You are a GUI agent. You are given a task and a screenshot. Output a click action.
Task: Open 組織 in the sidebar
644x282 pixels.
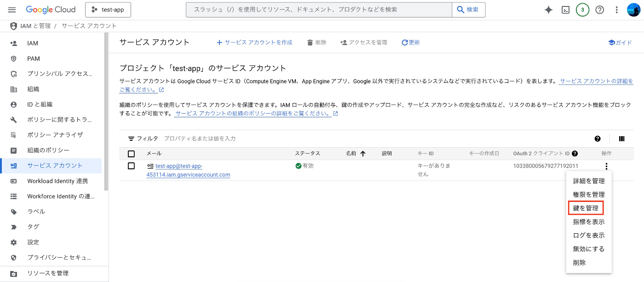click(x=33, y=89)
